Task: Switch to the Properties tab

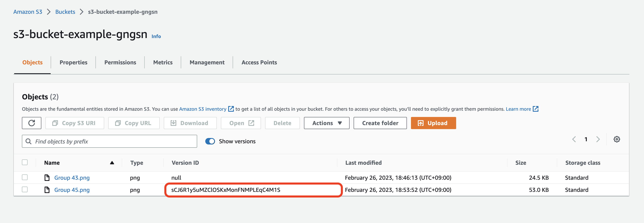Action: [x=74, y=63]
